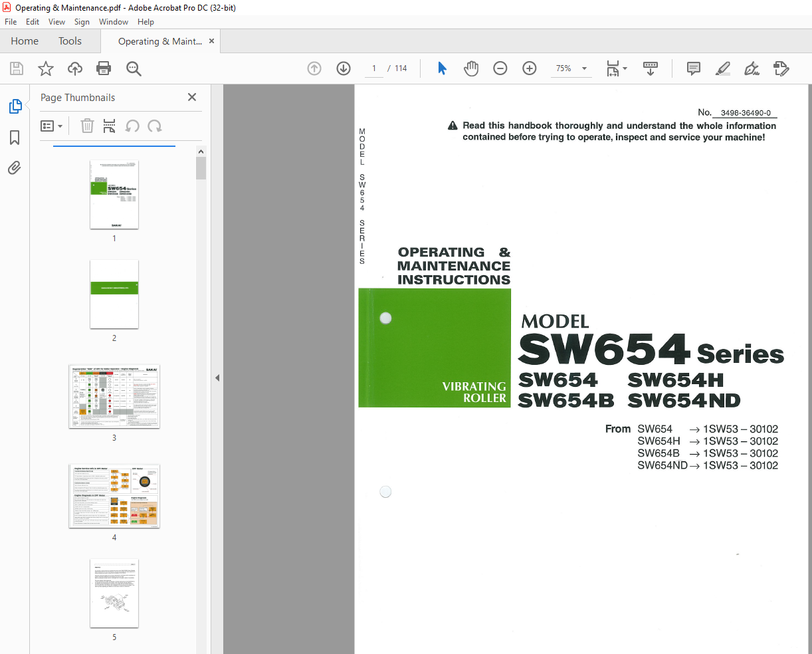Image resolution: width=812 pixels, height=654 pixels.
Task: Select the Operating & Maint... document tab
Action: (160, 41)
